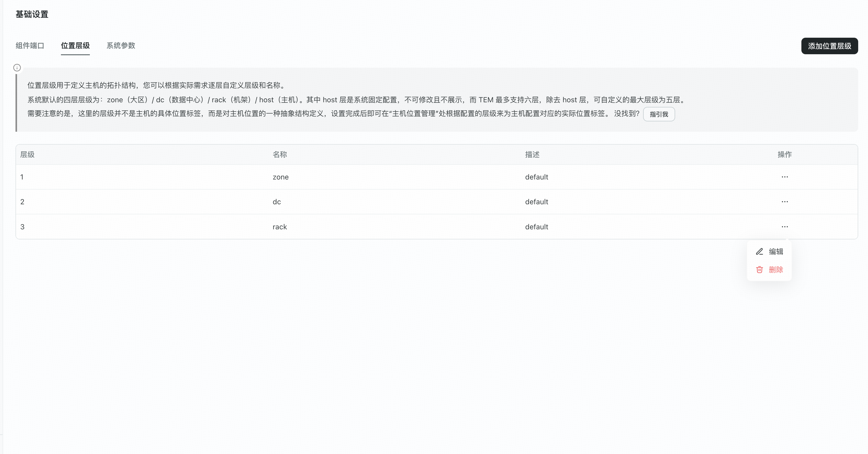Click the 描述 column header
The image size is (868, 454).
click(x=532, y=155)
